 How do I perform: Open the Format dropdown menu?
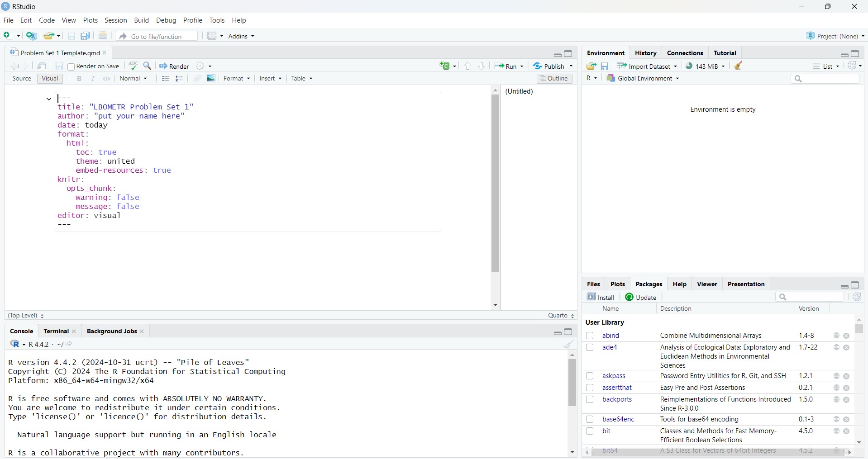(237, 79)
